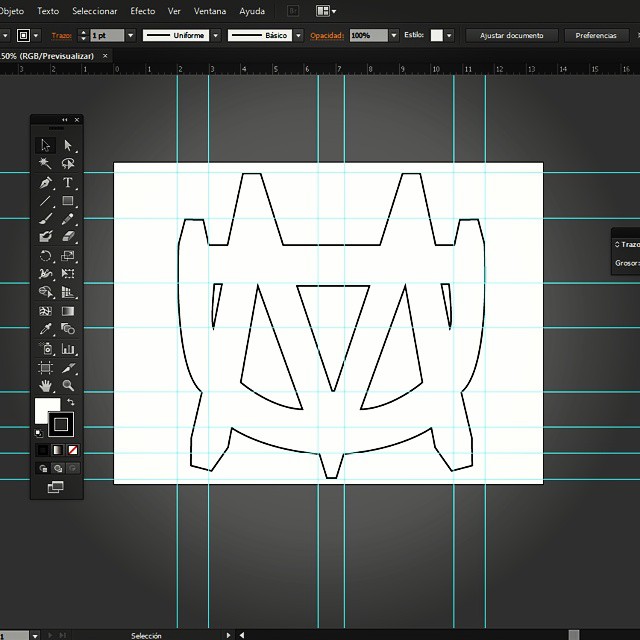Open the Opacidad percentage dropdown

(394, 36)
